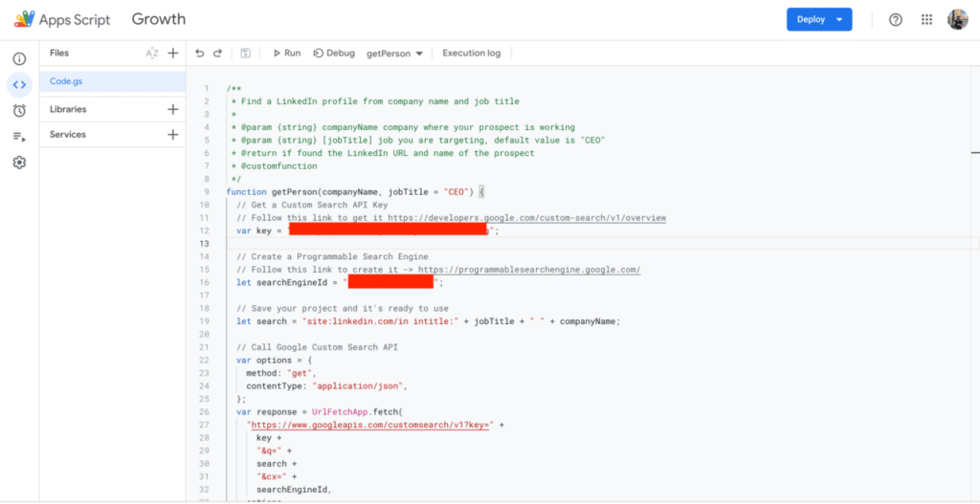
Task: Sort files with the AZ icon
Action: coord(151,54)
